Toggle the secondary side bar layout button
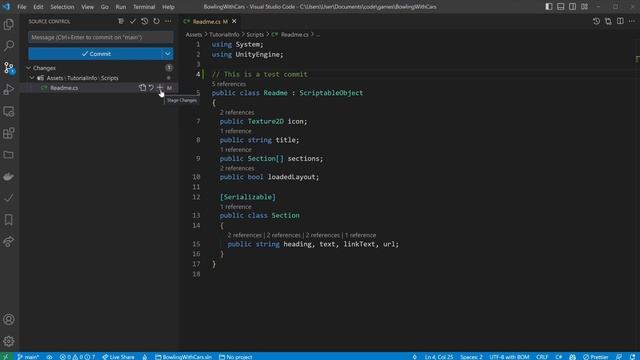The width and height of the screenshot is (640, 360). (x=573, y=7)
